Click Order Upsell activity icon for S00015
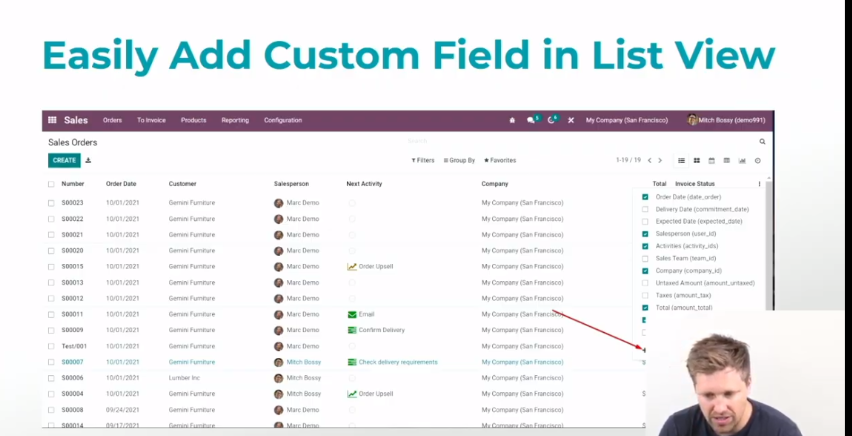This screenshot has width=852, height=436. 352,266
